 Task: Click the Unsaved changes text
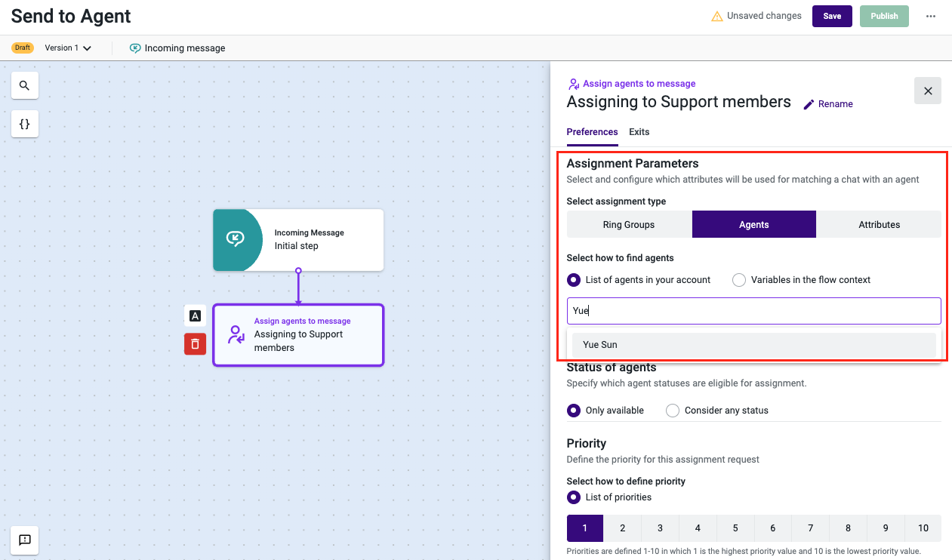pyautogui.click(x=764, y=16)
